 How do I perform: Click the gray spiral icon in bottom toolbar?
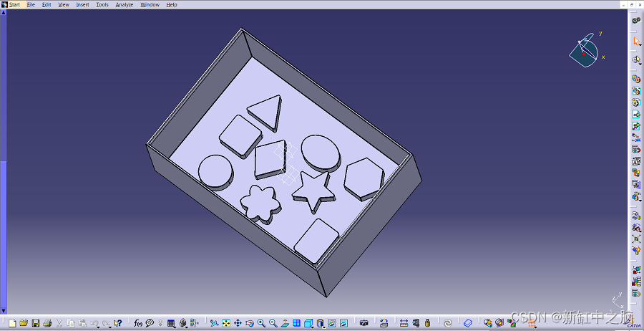[448, 323]
